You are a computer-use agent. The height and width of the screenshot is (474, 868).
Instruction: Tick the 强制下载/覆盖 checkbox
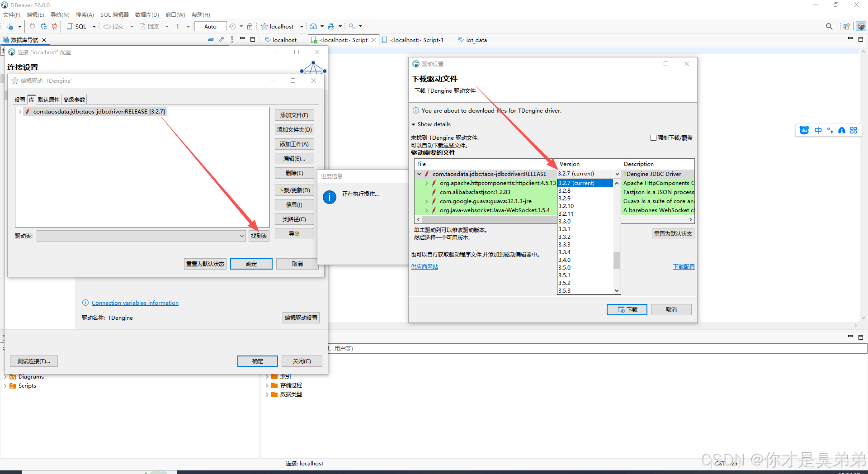(653, 138)
